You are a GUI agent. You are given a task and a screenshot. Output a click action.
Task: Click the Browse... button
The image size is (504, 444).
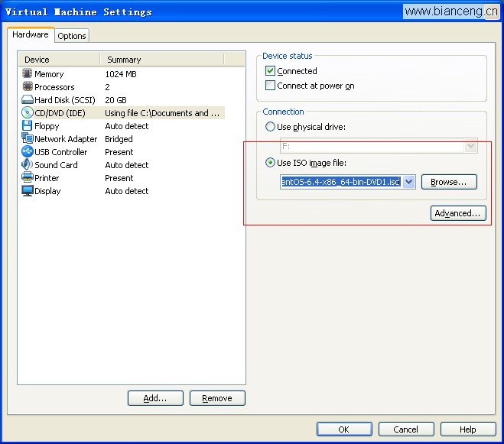point(449,182)
